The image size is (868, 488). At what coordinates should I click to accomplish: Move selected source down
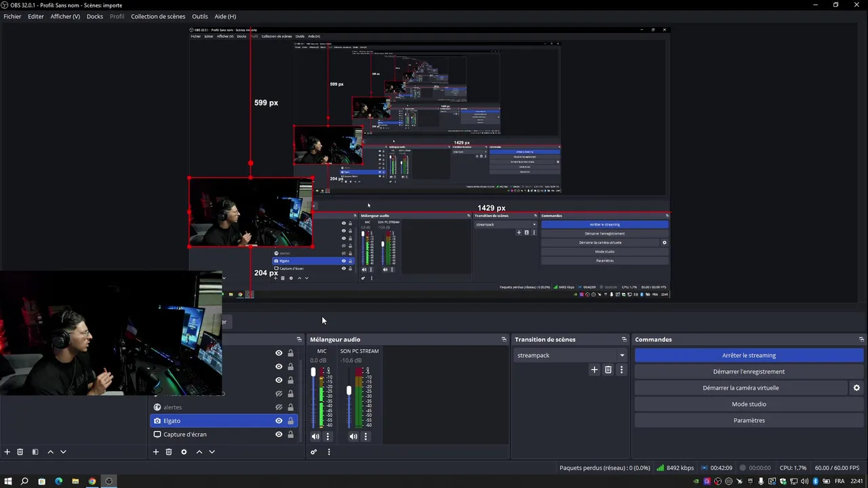click(212, 452)
